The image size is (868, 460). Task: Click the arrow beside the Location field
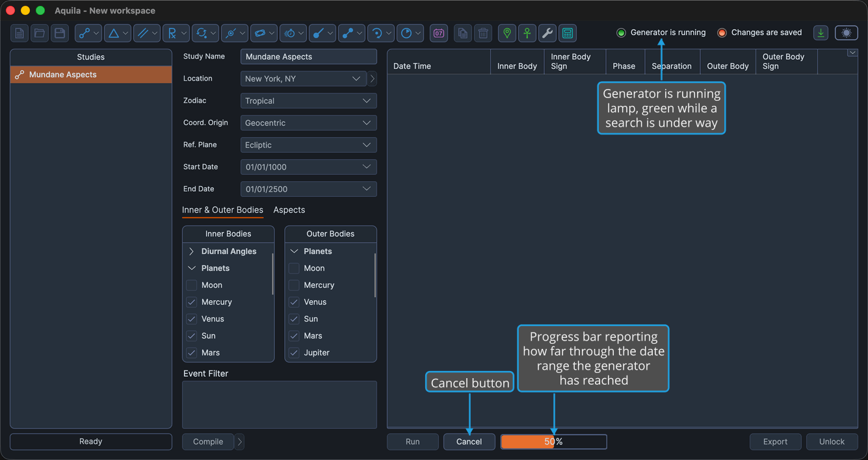[x=373, y=79]
